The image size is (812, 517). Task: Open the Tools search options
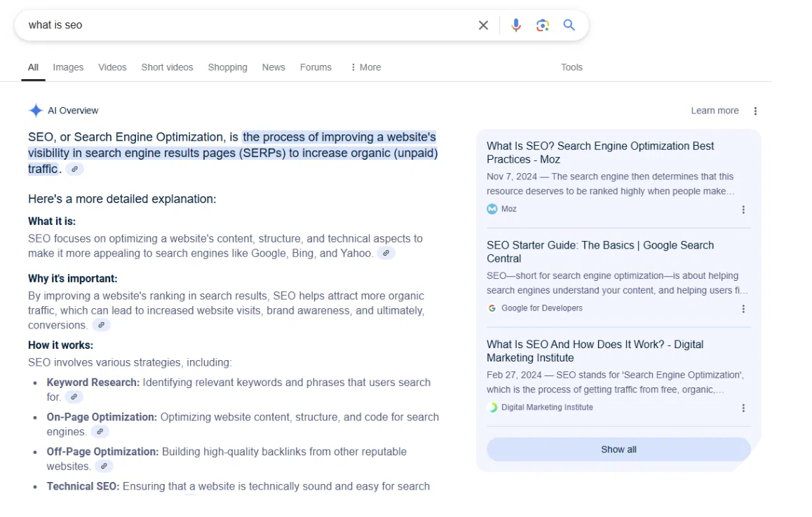coord(571,67)
